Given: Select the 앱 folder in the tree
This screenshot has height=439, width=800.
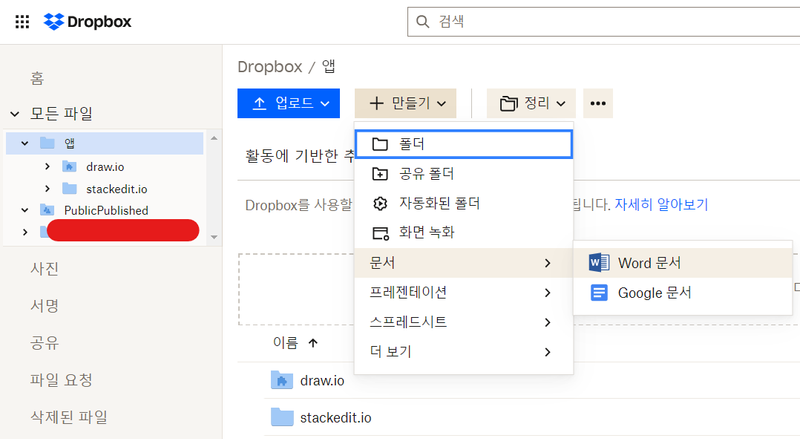Looking at the screenshot, I should point(105,143).
